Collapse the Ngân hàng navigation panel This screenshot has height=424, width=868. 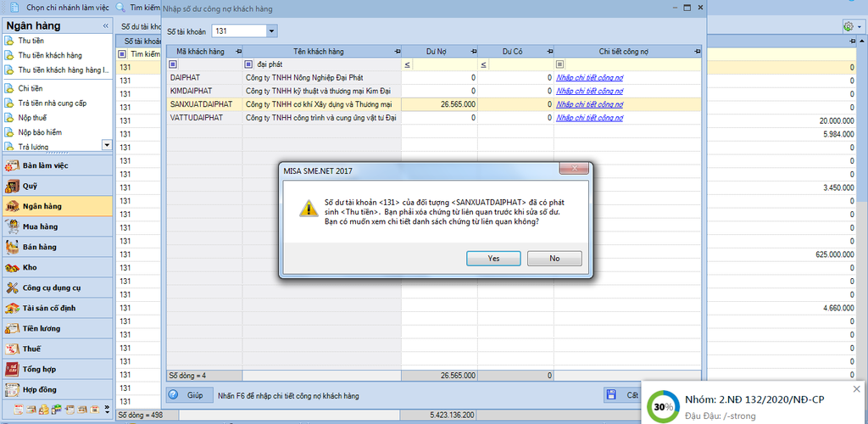(x=106, y=26)
